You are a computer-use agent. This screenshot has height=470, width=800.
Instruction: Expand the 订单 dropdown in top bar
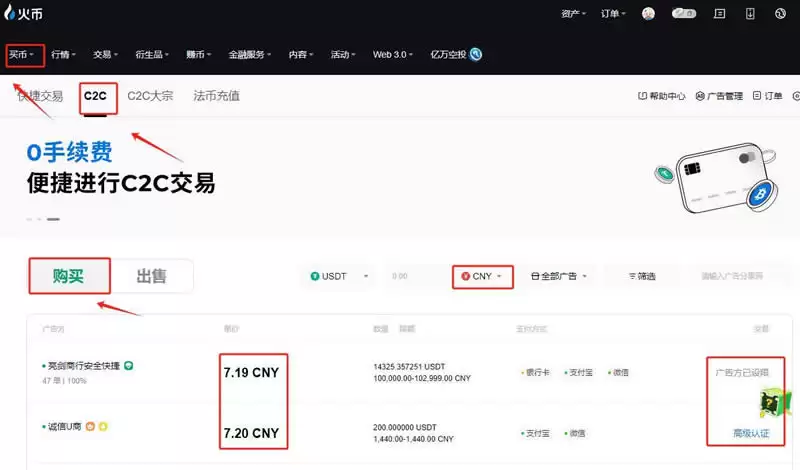(613, 14)
